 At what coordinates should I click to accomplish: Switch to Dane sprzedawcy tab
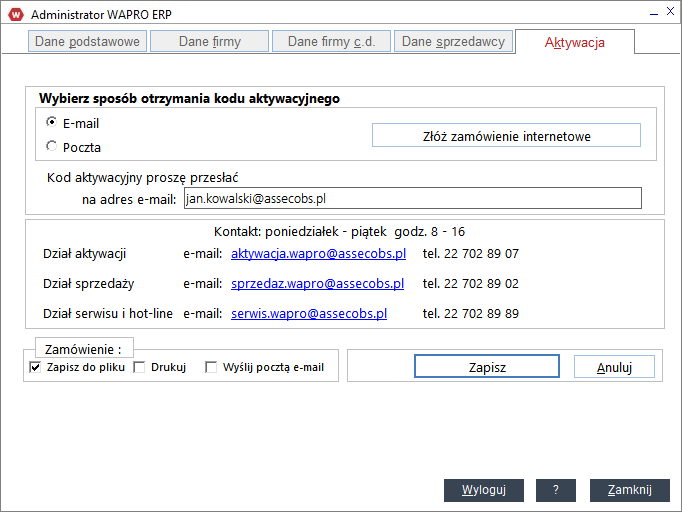coord(453,41)
